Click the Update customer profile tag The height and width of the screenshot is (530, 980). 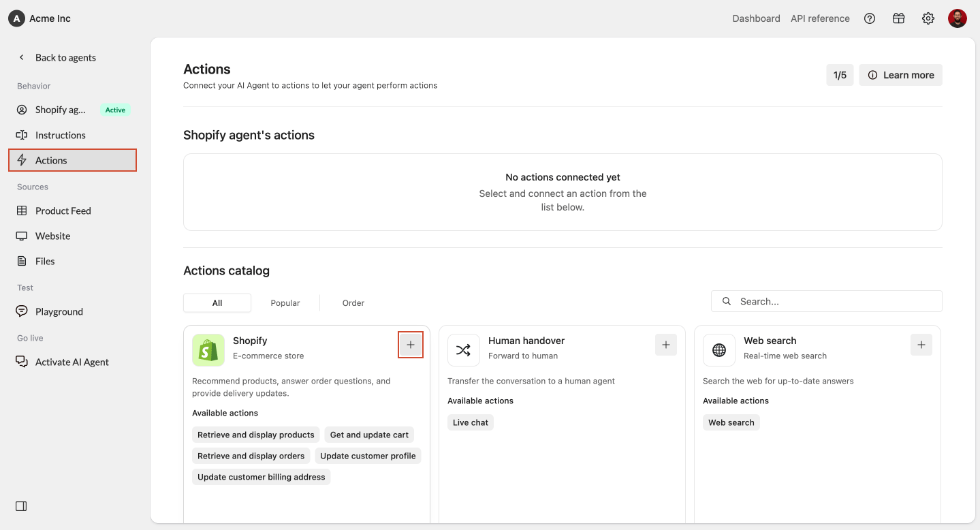click(368, 456)
